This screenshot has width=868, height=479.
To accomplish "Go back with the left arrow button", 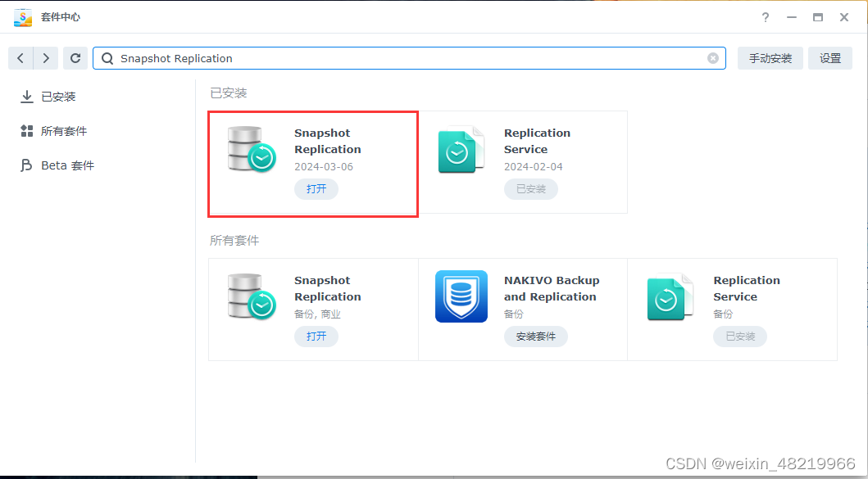I will pos(20,58).
